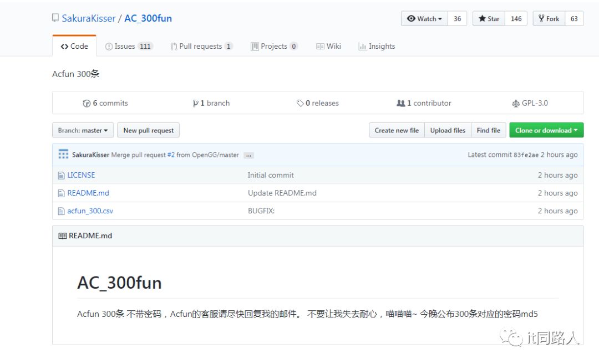This screenshot has height=364, width=599.
Task: Click the Code tab angle-brackets icon
Action: (64, 47)
